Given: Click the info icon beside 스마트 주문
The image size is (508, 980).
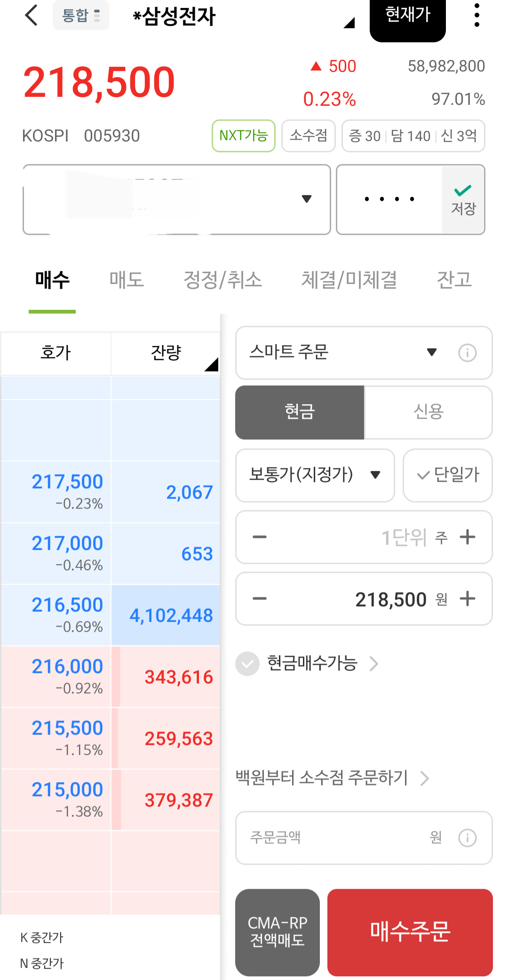Looking at the screenshot, I should point(467,353).
